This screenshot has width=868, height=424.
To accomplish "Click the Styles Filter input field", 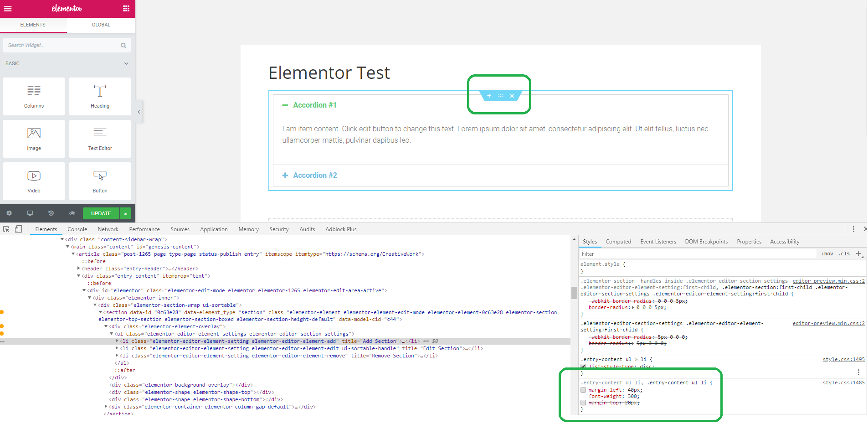I will pos(697,254).
